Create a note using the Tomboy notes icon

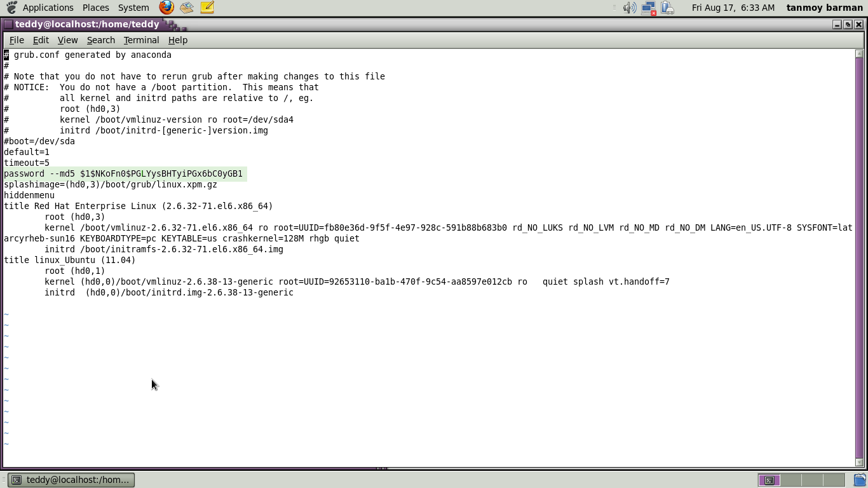[x=207, y=8]
